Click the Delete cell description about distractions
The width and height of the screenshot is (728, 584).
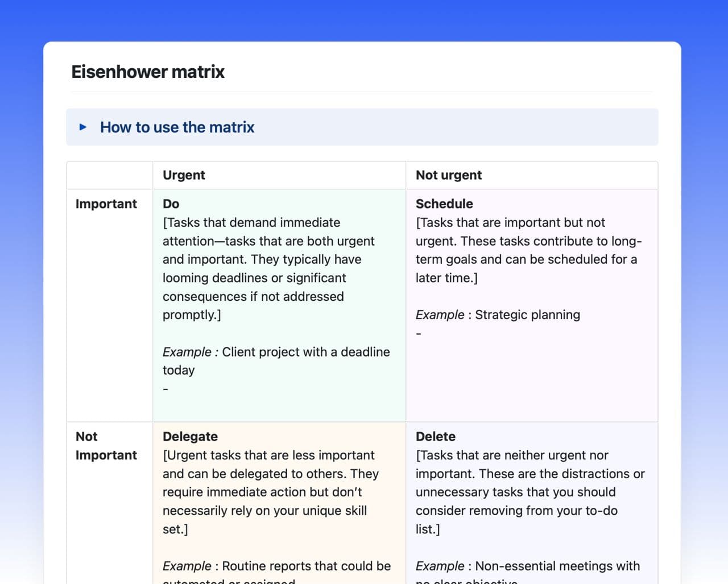(530, 474)
